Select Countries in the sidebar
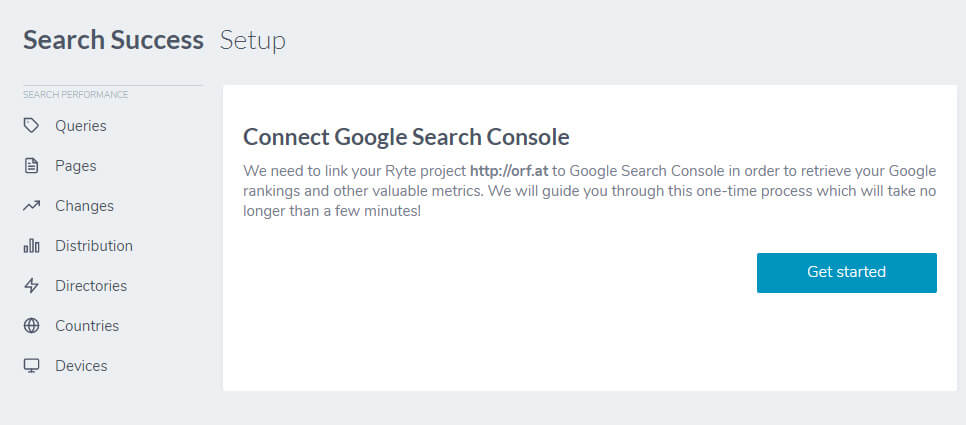 87,326
